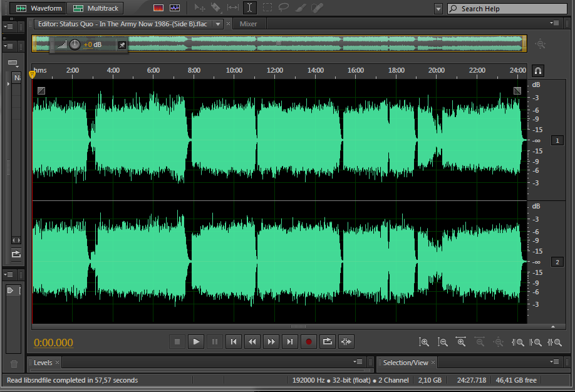Viewport: 575px width, 392px height.
Task: Open the Editor file dropdown
Action: 218,24
